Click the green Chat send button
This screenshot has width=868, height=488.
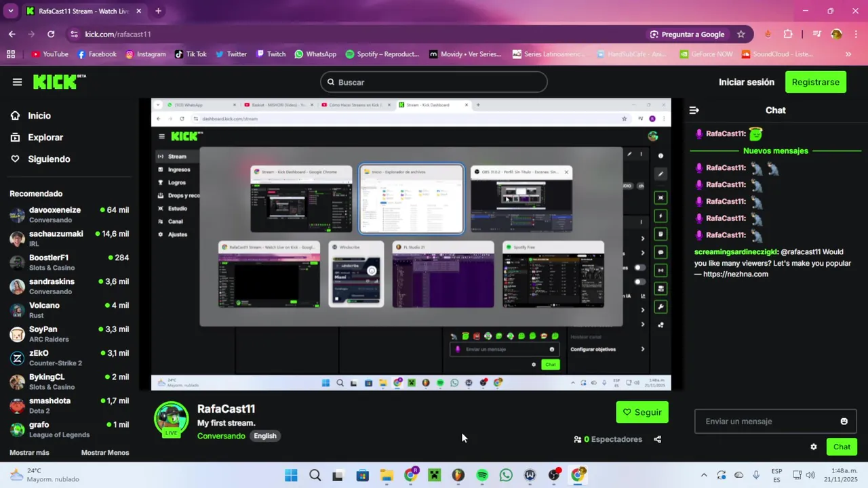coord(842,447)
